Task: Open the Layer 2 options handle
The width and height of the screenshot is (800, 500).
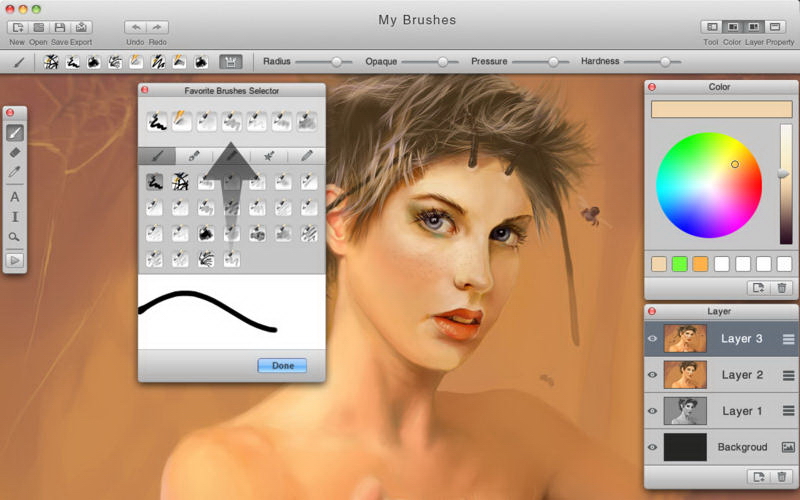Action: (x=788, y=375)
